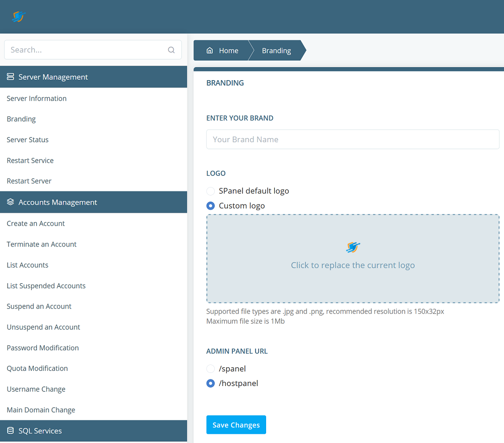The image size is (504, 443).
Task: Choose /spanel admin panel URL
Action: [211, 369]
